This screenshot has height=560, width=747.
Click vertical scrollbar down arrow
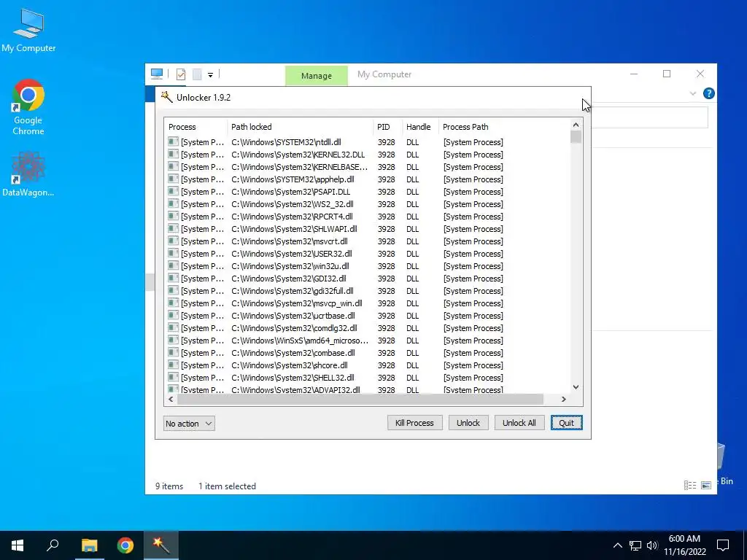[x=576, y=387]
